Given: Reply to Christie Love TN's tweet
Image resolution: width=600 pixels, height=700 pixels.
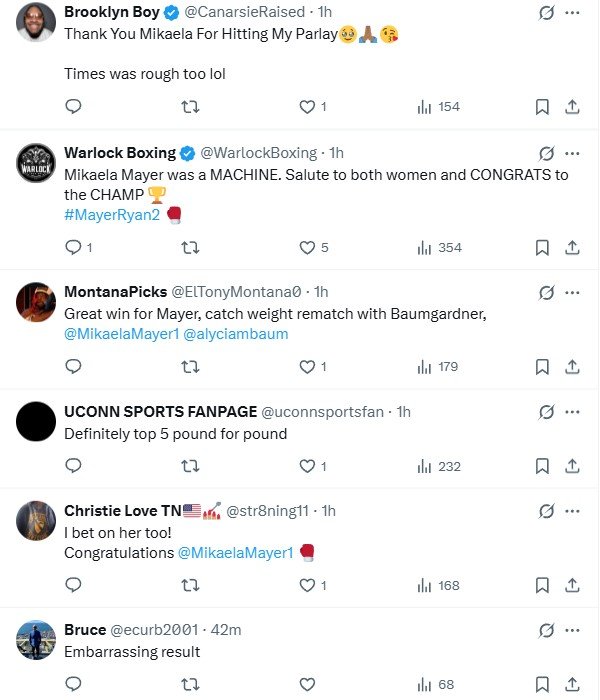Looking at the screenshot, I should 73,585.
